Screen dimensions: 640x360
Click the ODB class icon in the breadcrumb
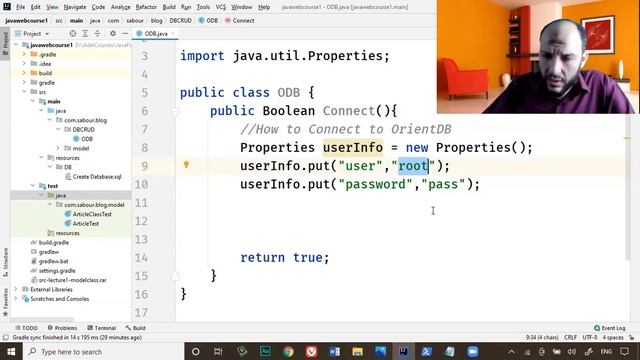click(201, 20)
